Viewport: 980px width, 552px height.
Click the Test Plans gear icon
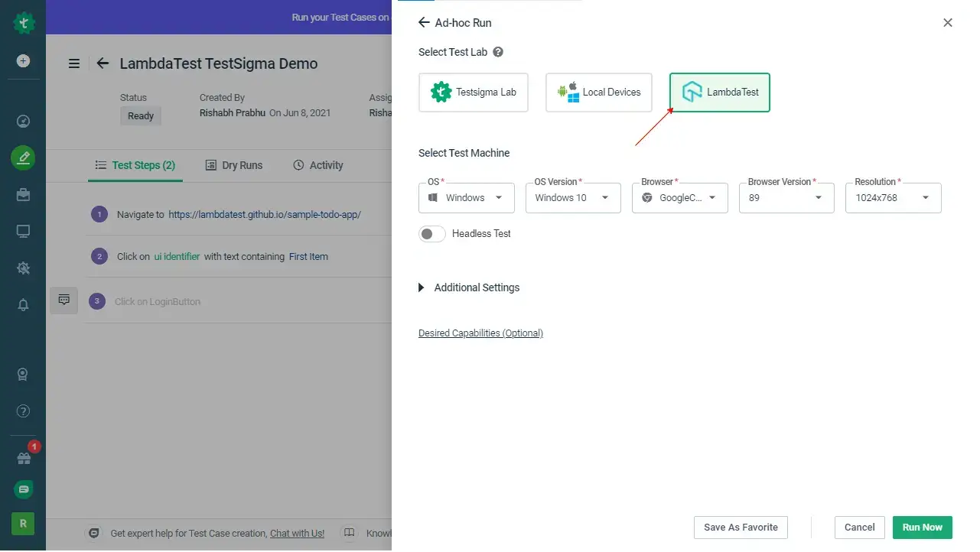pyautogui.click(x=22, y=268)
